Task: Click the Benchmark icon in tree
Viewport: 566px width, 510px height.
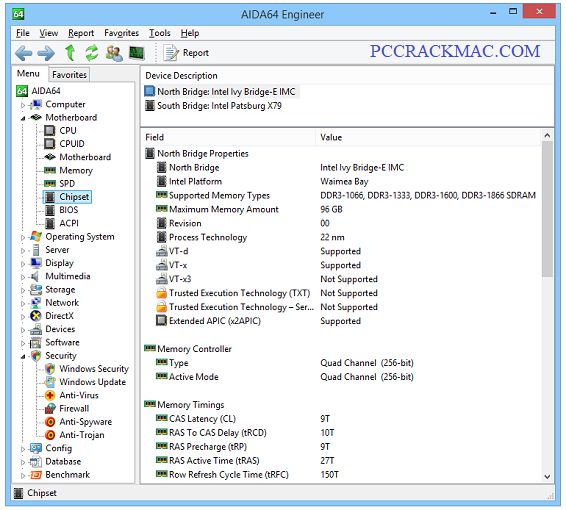Action: pyautogui.click(x=36, y=475)
